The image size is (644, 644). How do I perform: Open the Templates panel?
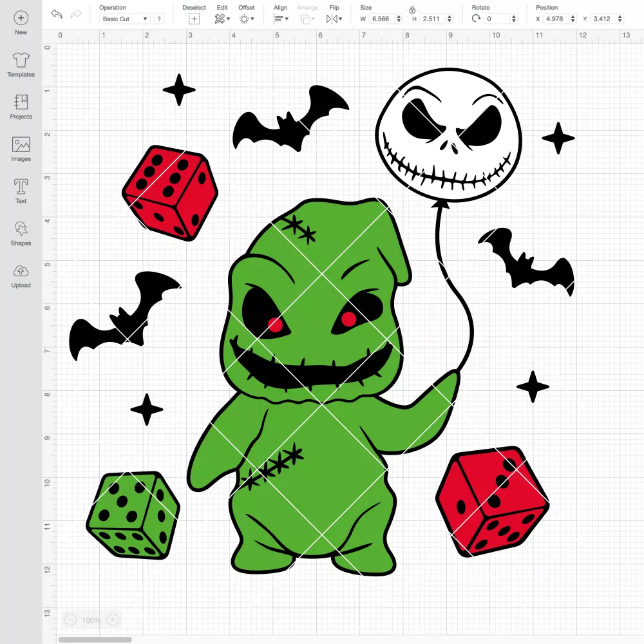click(21, 65)
